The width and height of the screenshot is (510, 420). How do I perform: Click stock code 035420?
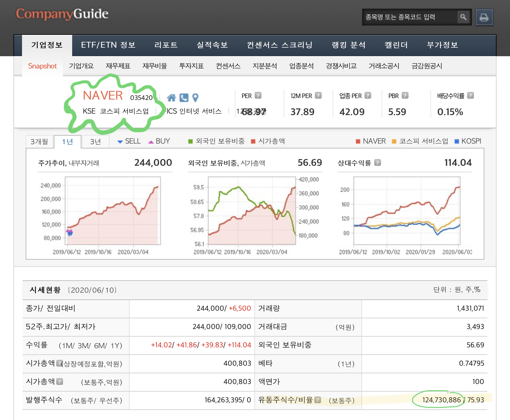pos(141,98)
